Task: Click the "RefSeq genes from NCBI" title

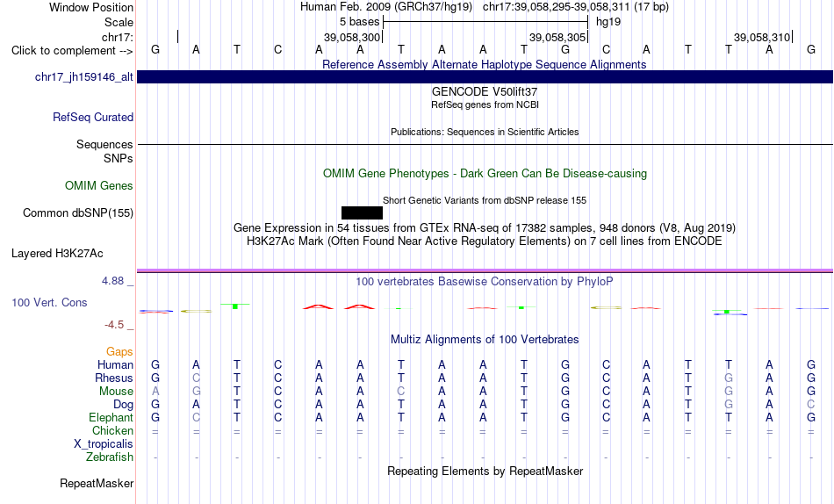Action: 485,104
